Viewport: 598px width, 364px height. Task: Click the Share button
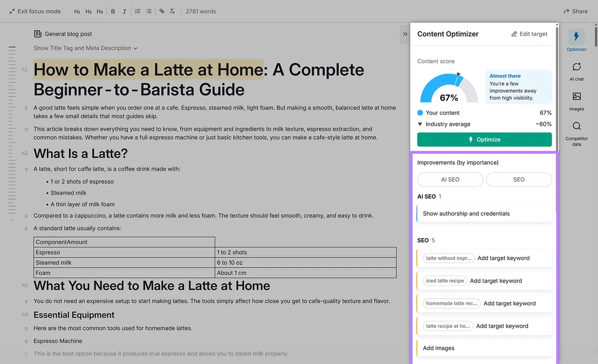click(575, 11)
